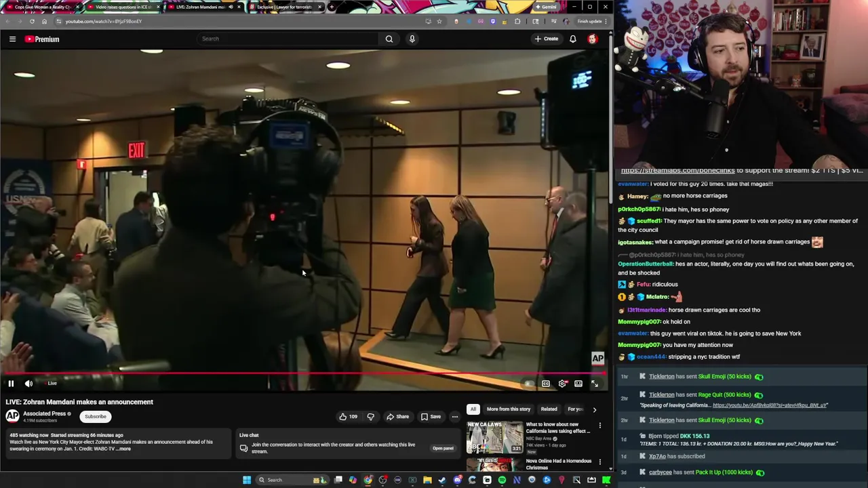Switch to Video raises questions tab
Screen dimensions: 868x488
(123, 7)
